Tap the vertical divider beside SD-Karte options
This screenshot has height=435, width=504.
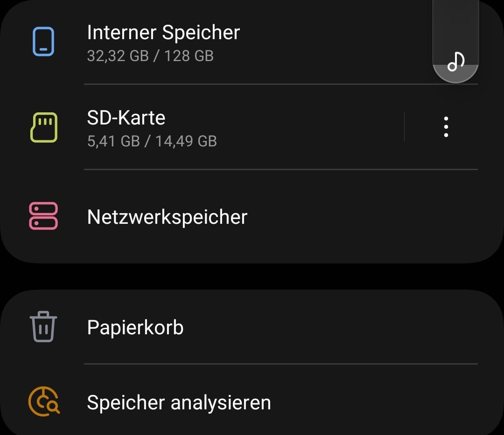pos(404,127)
